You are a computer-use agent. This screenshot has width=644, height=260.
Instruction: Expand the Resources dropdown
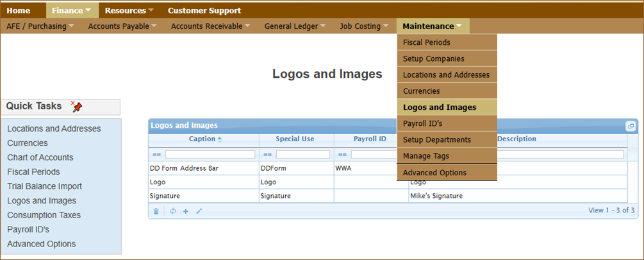coord(130,10)
